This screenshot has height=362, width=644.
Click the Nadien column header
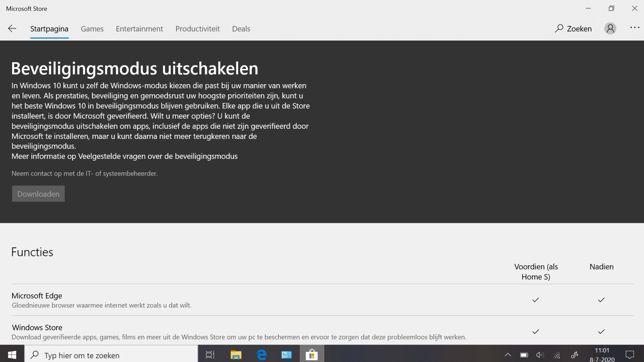(x=601, y=267)
